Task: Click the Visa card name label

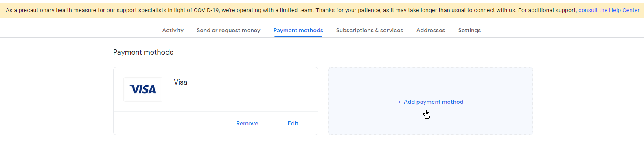Action: click(181, 82)
